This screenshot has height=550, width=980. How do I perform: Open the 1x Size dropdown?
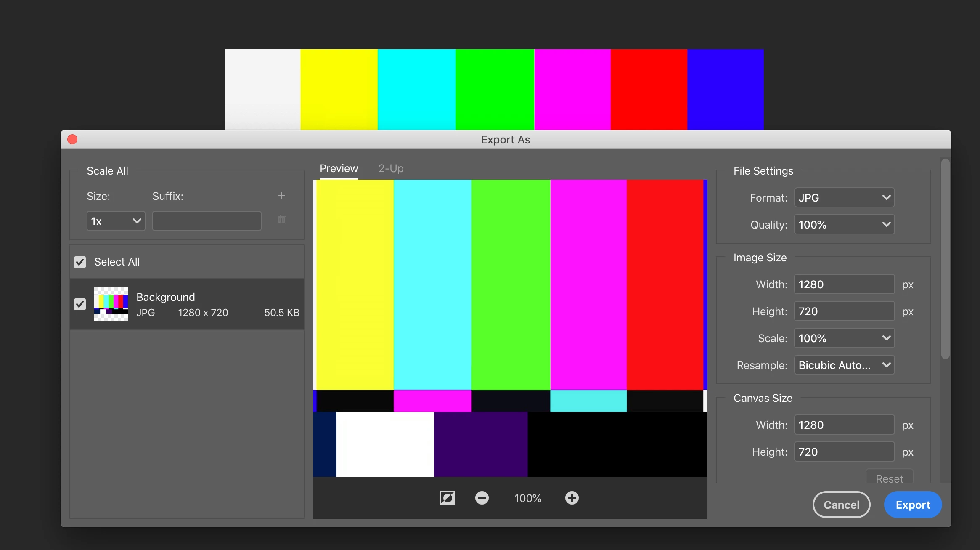tap(116, 221)
